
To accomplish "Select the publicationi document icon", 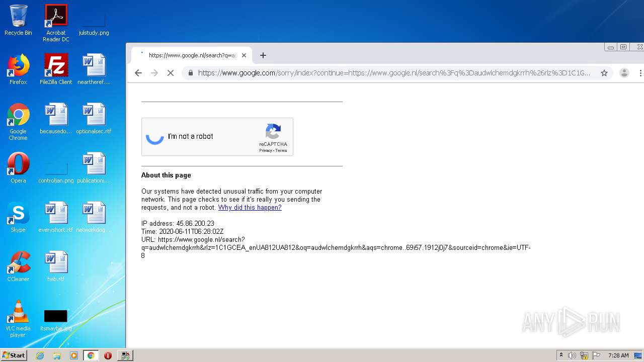I will (x=94, y=168).
